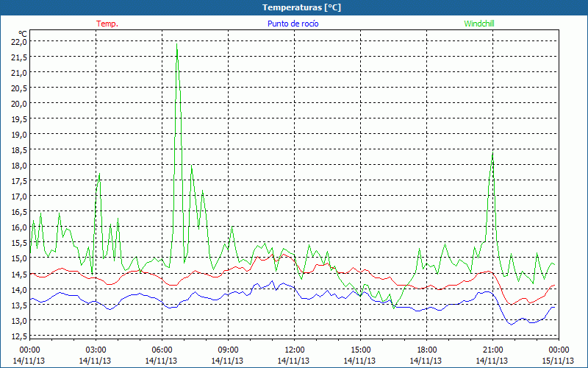This screenshot has width=588, height=368.
Task: Click the green Windchill peak at 21:00
Action: tap(492, 152)
